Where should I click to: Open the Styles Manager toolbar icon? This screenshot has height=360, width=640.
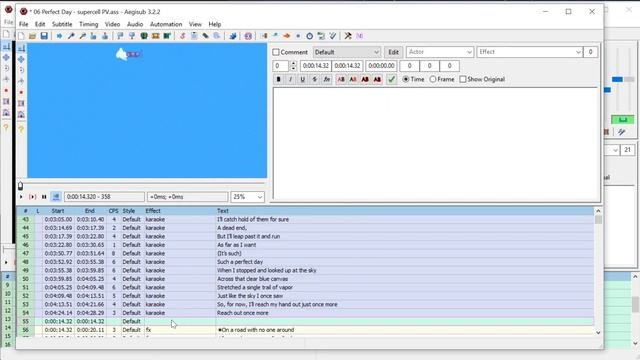pyautogui.click(x=182, y=36)
